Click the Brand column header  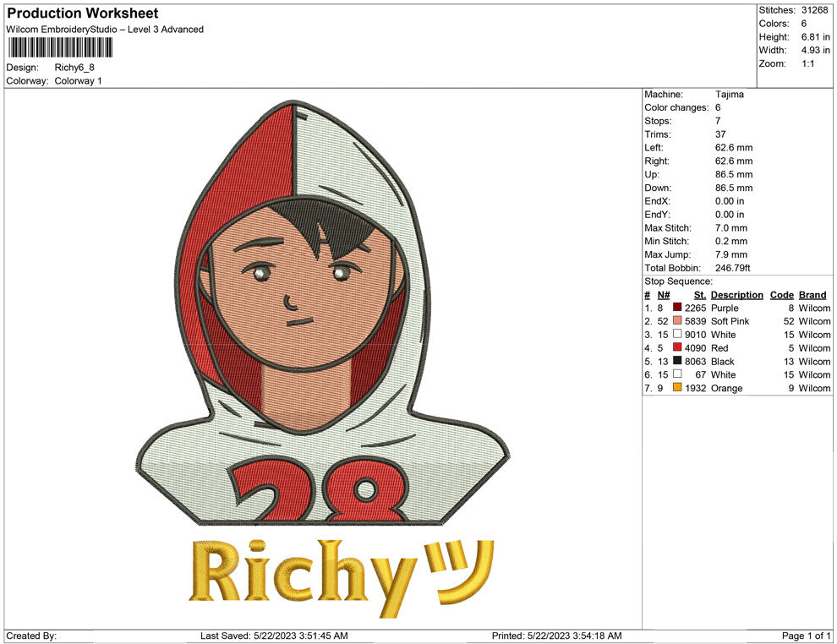[812, 295]
